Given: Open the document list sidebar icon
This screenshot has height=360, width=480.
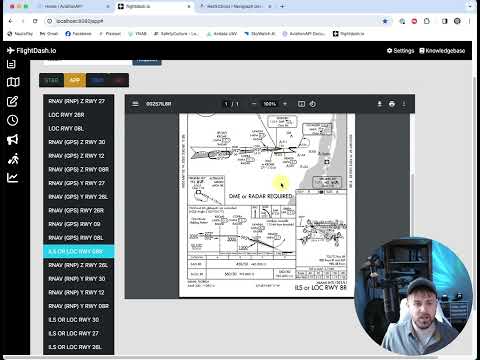Looking at the screenshot, I should coord(12,64).
